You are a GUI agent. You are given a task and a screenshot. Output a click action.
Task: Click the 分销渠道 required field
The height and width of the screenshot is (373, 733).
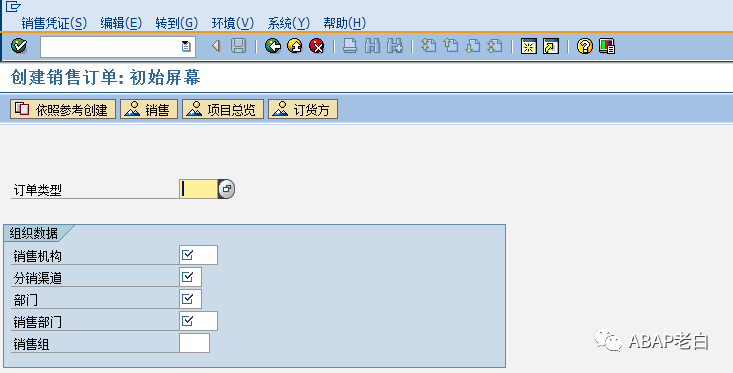(x=190, y=277)
